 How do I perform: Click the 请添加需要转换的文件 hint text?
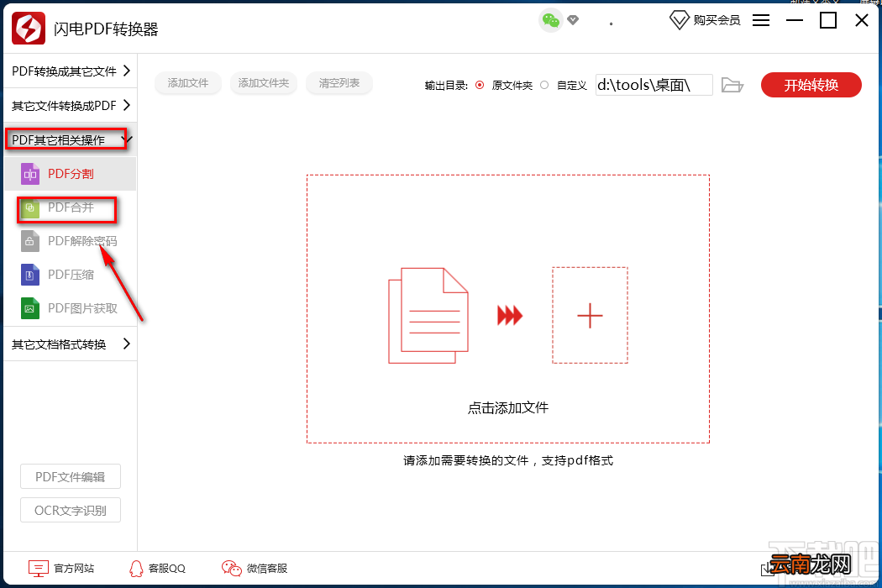tap(508, 460)
